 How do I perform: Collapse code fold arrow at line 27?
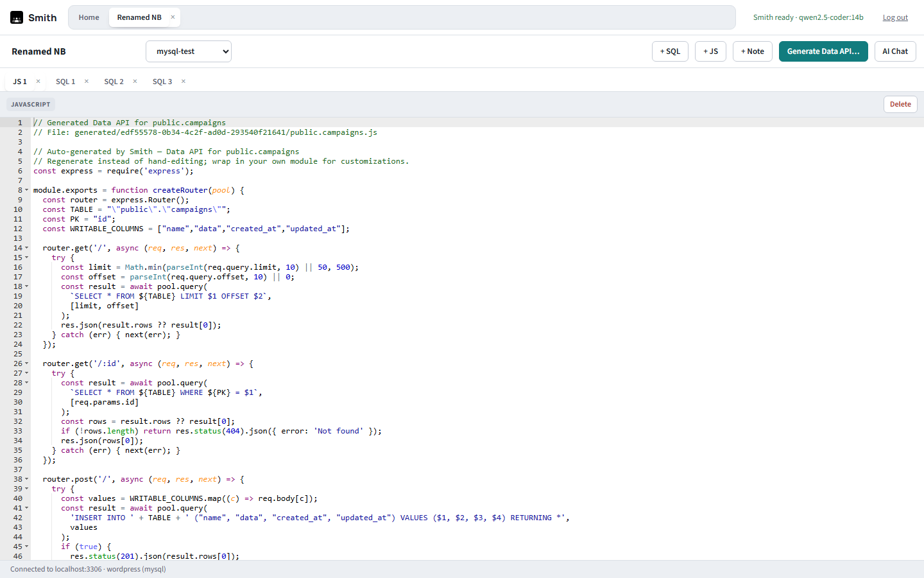pos(26,373)
